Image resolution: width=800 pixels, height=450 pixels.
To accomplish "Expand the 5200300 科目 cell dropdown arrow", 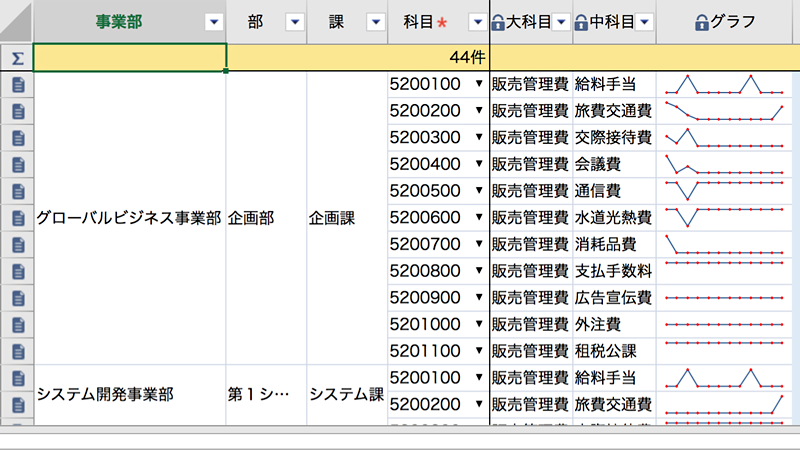I will pyautogui.click(x=478, y=138).
